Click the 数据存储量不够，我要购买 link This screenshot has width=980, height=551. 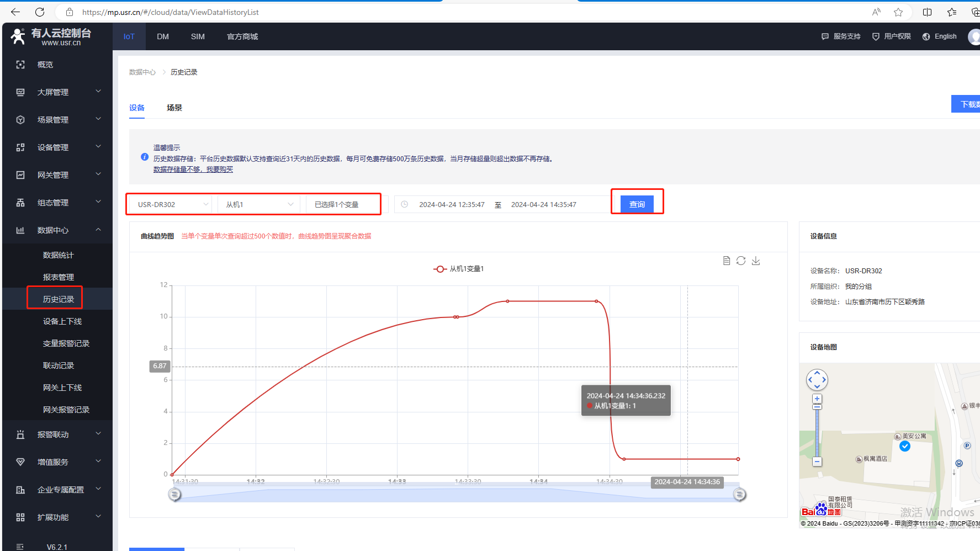click(x=193, y=169)
